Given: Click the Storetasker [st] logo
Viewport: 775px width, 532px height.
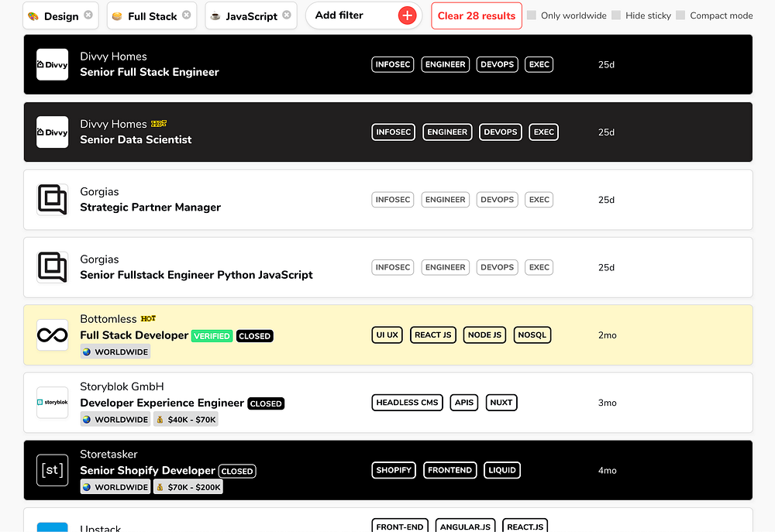Looking at the screenshot, I should [x=53, y=470].
